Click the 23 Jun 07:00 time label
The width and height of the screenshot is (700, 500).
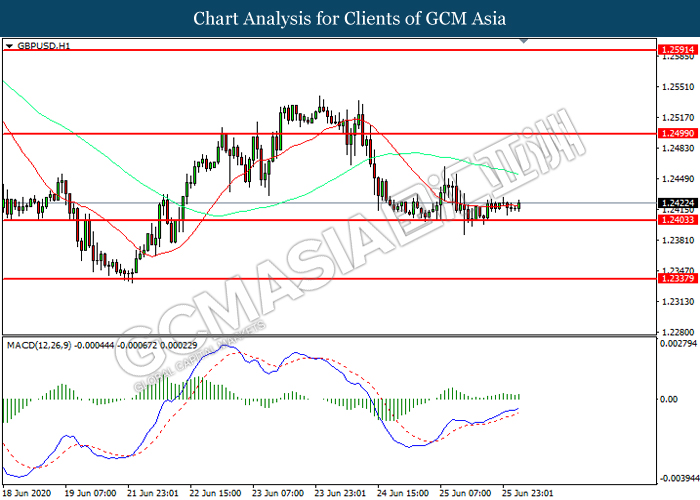click(x=278, y=493)
